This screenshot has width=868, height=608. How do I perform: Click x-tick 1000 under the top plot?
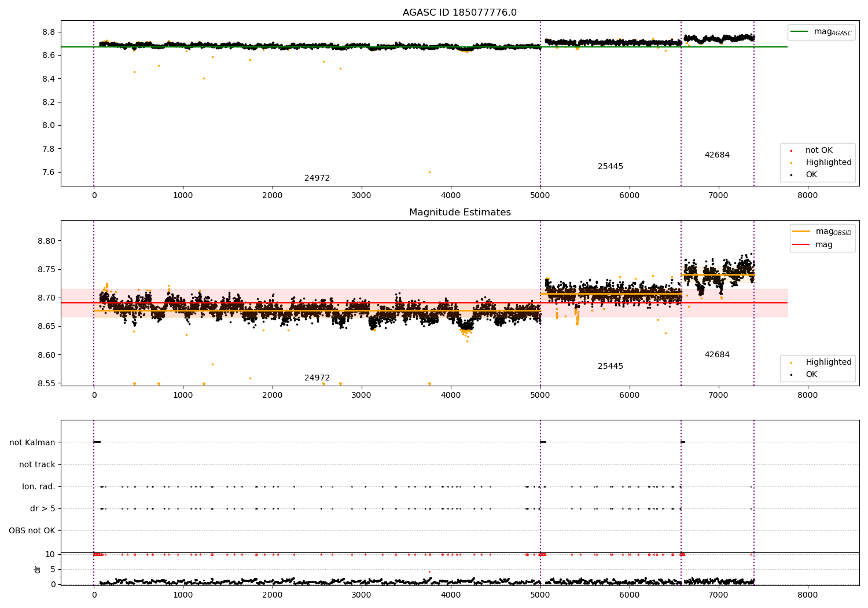(183, 196)
